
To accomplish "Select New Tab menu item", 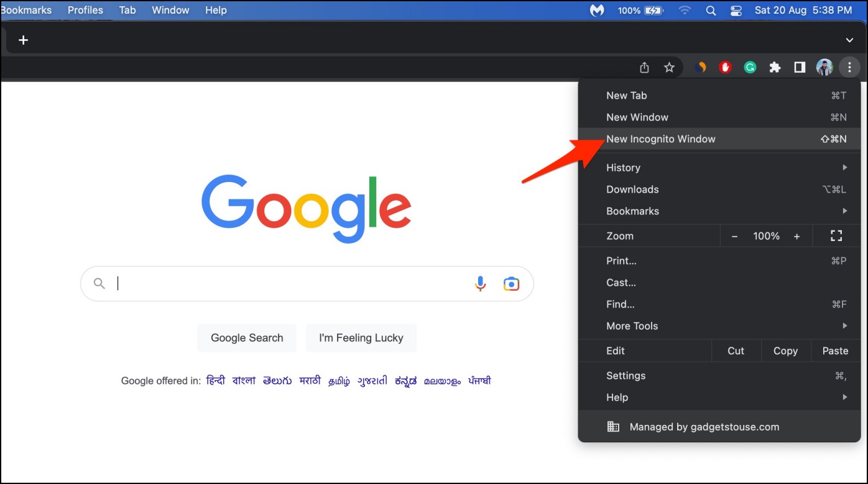I will [719, 96].
